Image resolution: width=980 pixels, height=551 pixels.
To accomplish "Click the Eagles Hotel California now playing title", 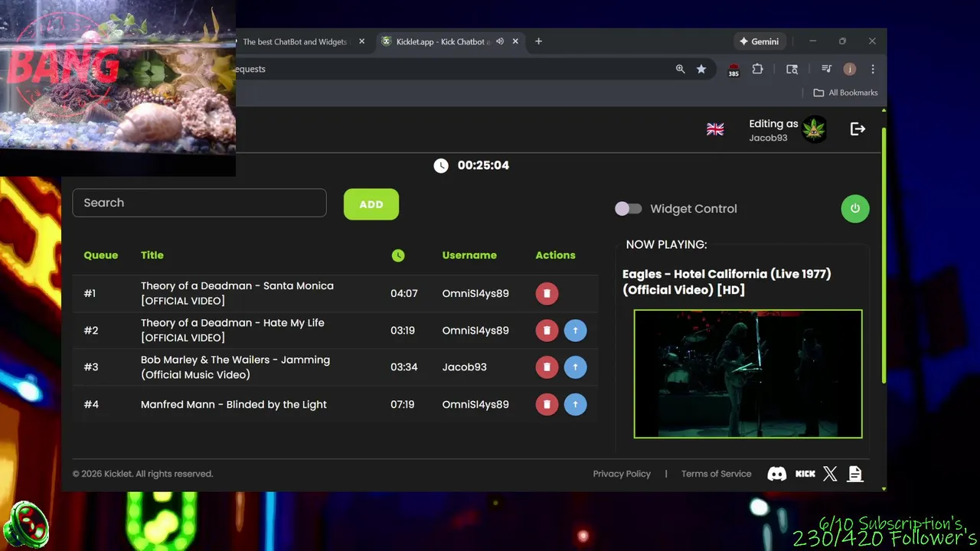I will [x=727, y=282].
